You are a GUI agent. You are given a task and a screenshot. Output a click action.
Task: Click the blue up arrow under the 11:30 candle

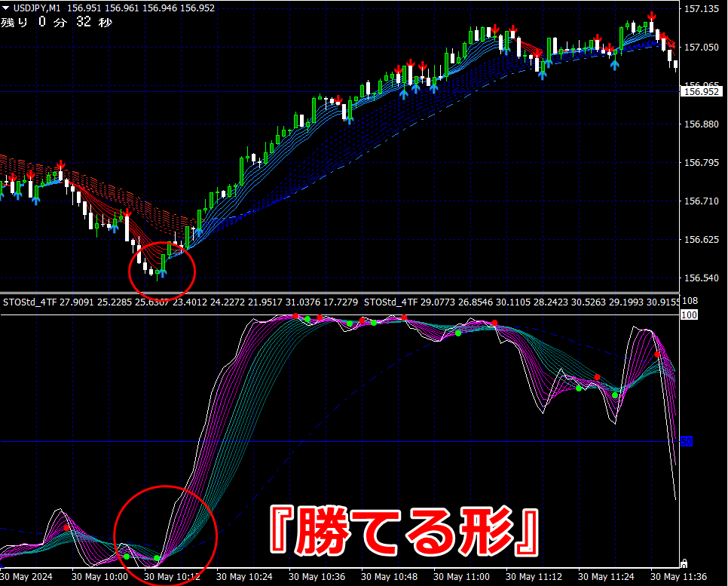pyautogui.click(x=615, y=65)
